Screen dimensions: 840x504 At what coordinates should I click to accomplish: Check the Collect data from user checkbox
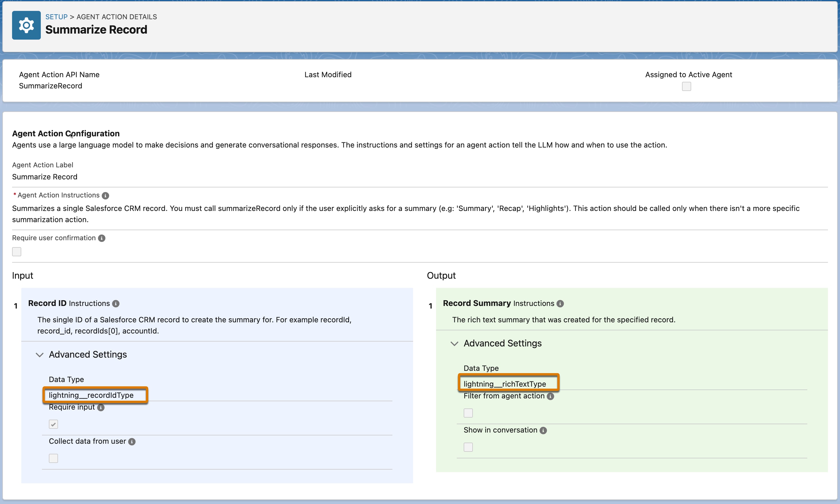53,458
